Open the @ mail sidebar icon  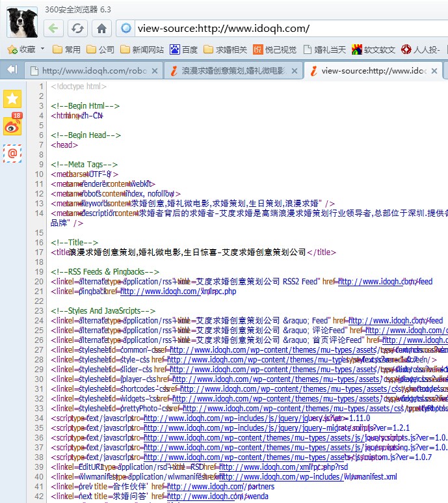pos(12,154)
